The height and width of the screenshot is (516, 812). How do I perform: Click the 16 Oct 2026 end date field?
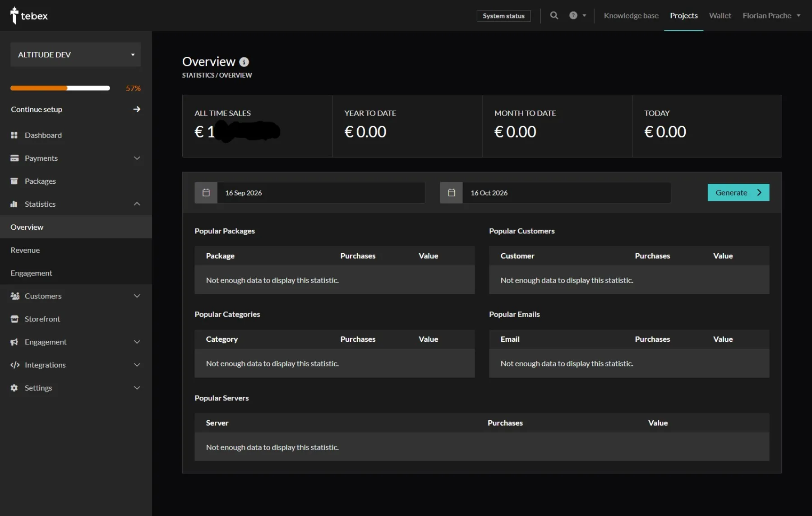point(567,193)
